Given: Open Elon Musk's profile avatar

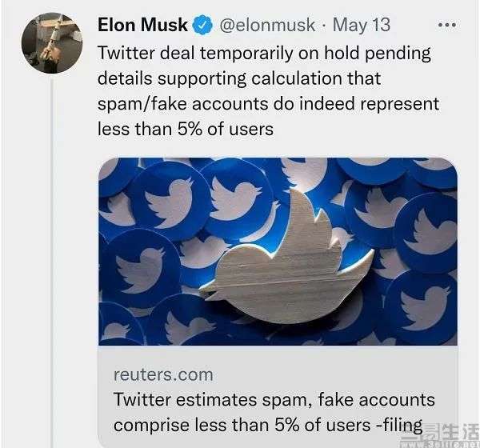Looking at the screenshot, I should click(49, 44).
